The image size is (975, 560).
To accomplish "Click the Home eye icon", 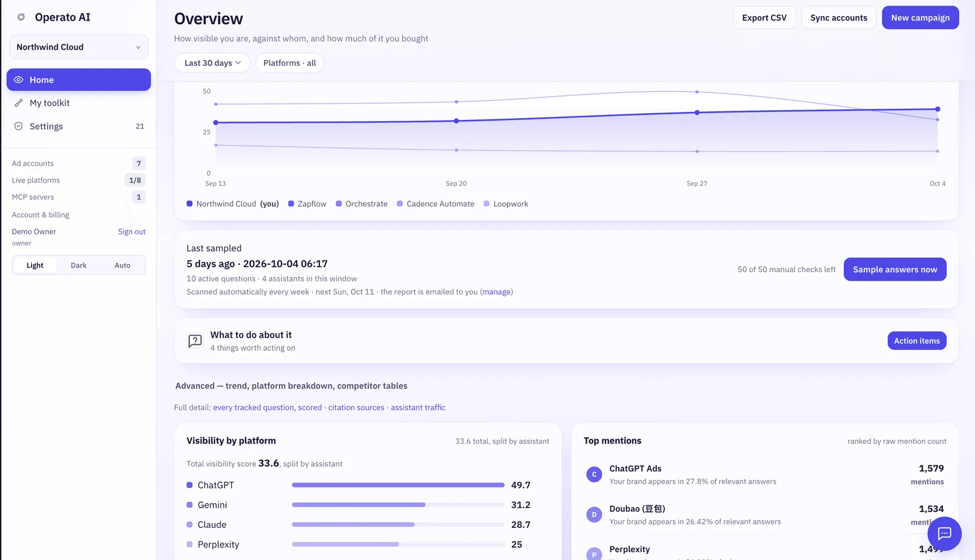I will (x=18, y=80).
